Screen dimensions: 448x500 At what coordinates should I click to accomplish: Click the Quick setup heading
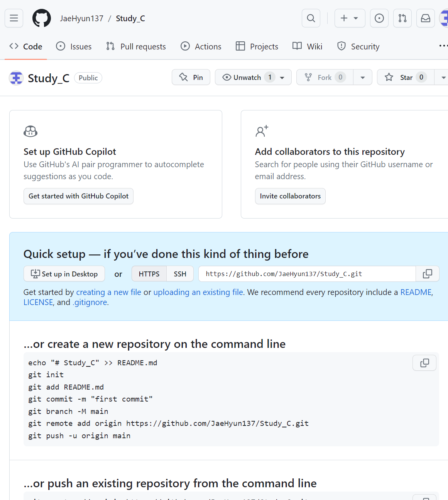pos(166,254)
